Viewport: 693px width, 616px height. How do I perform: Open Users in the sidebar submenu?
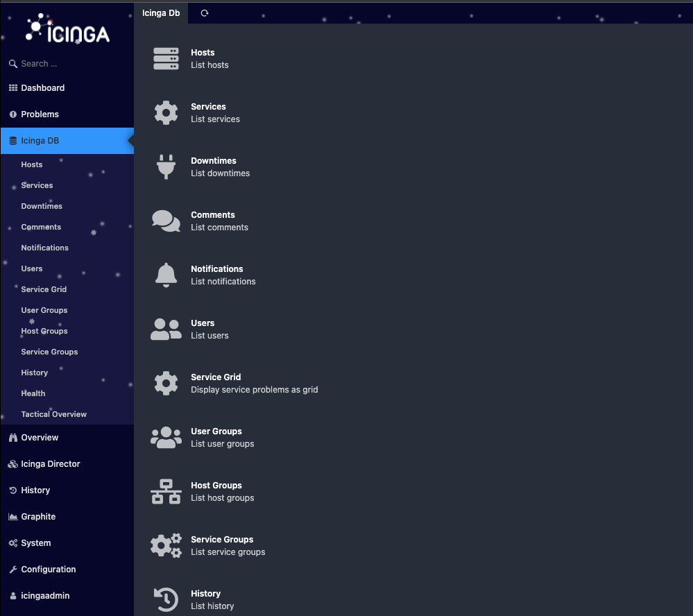click(32, 268)
